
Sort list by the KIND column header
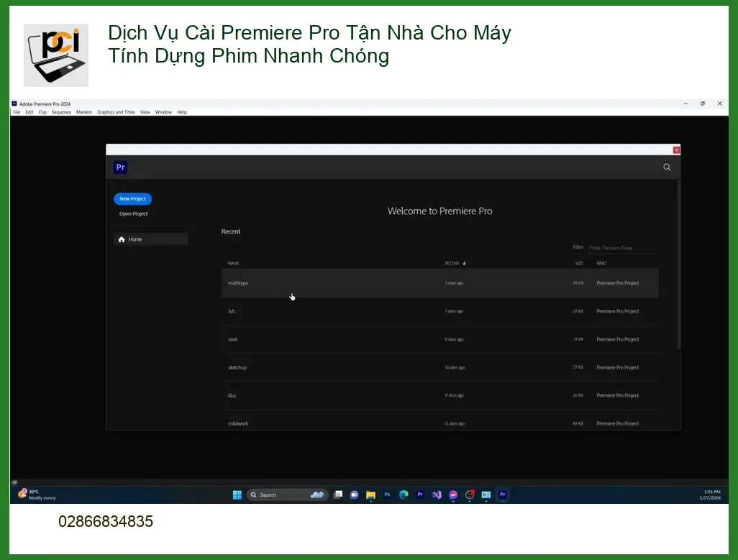click(x=601, y=263)
